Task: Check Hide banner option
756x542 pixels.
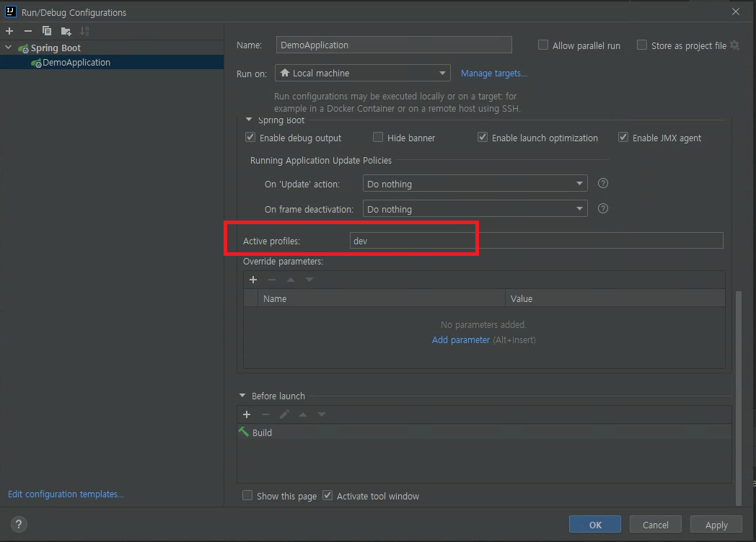Action: [x=378, y=138]
